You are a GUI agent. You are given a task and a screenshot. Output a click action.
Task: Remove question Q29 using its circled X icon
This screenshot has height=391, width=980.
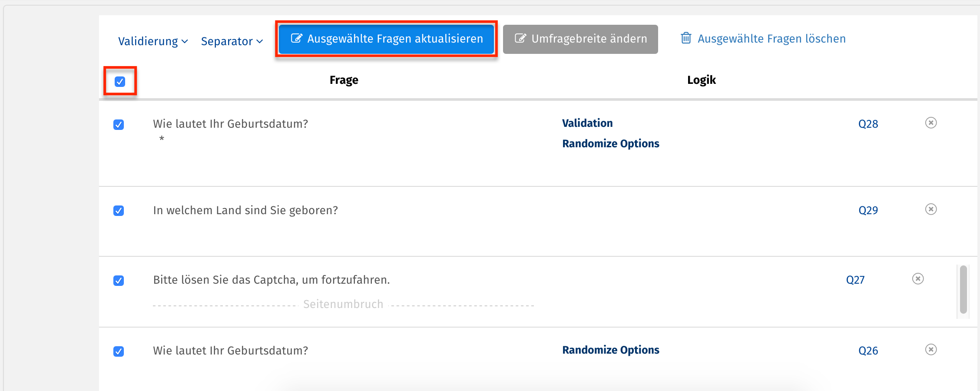click(x=931, y=209)
